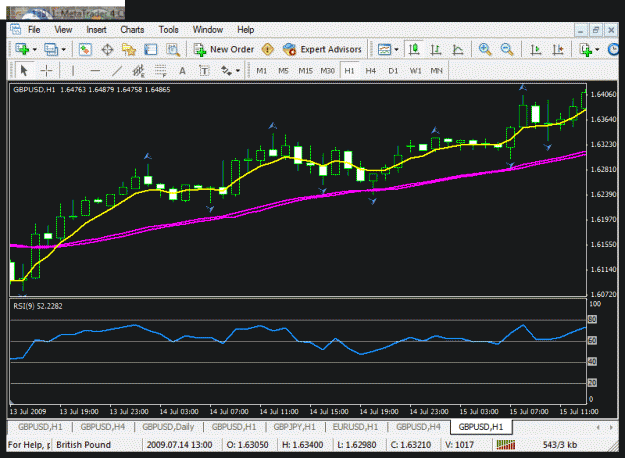Click the MetaTrader document icon beside File
The width and height of the screenshot is (625, 458).
point(16,29)
